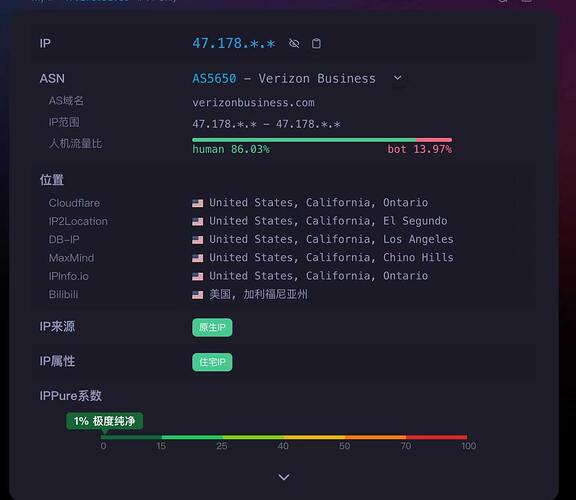Screen dimensions: 576x500
Task: Click the IPPure score gradient bar
Action: [284, 437]
